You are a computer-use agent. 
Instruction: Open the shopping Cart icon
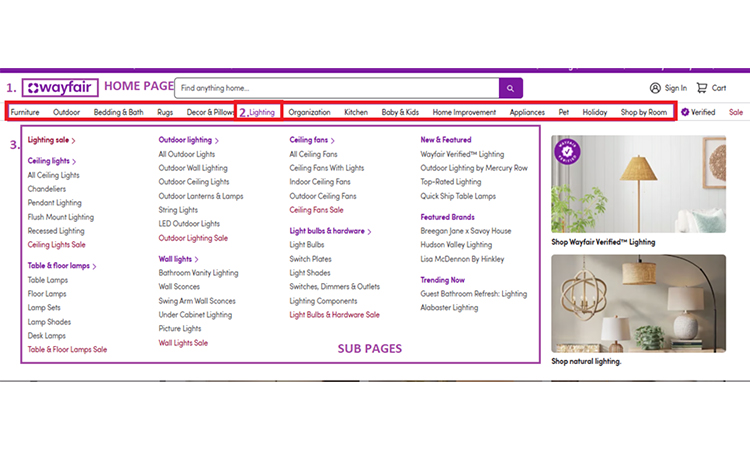702,88
